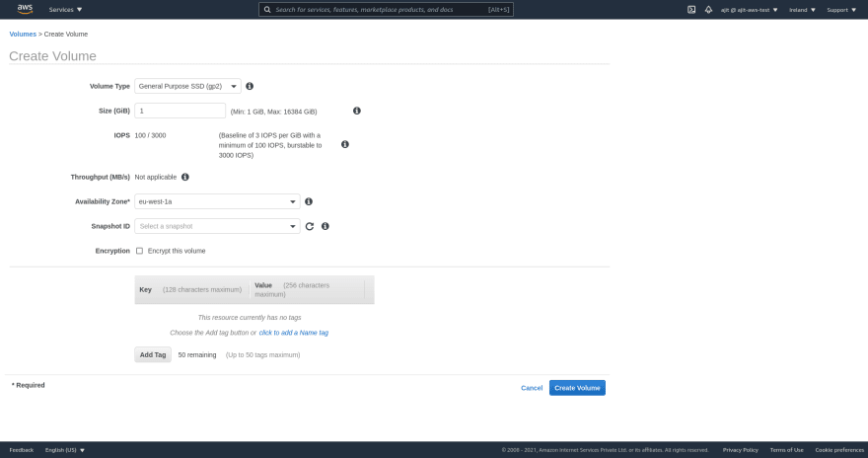The height and width of the screenshot is (458, 868).
Task: Open Cookie preferences link
Action: (x=839, y=450)
